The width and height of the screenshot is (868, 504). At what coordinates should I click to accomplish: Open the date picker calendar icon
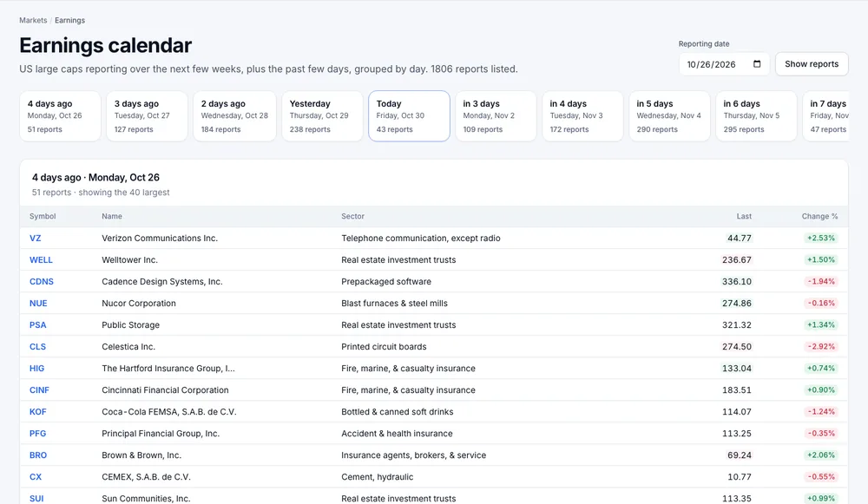click(x=757, y=63)
